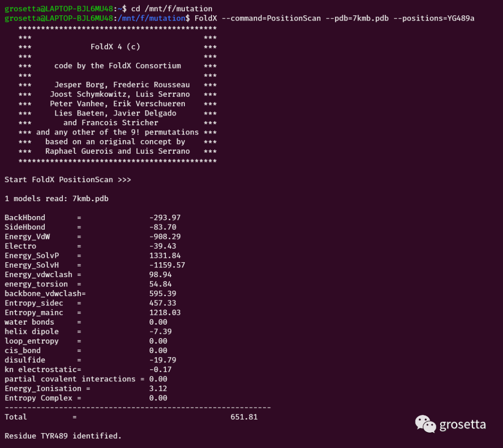Click the 'Total' label
Screen dimensions: 503x448
pos(16,417)
